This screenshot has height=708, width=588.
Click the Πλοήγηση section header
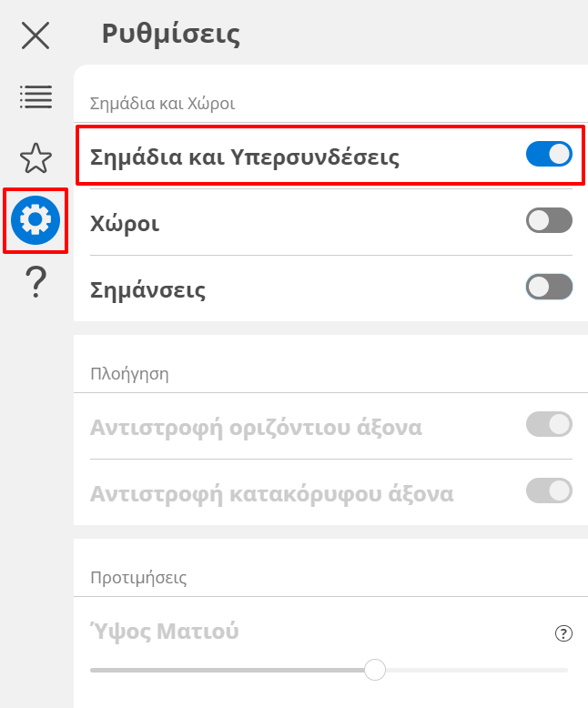130,373
